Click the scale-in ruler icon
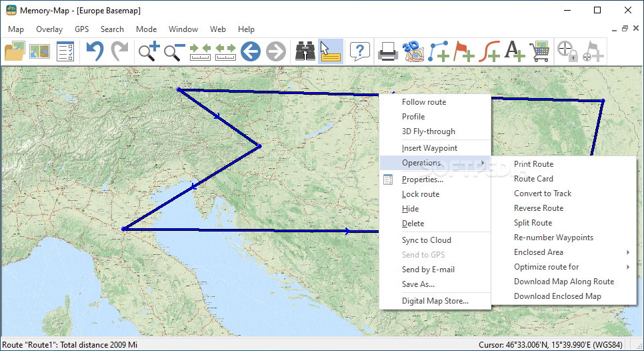Image resolution: width=644 pixels, height=351 pixels. (200, 52)
